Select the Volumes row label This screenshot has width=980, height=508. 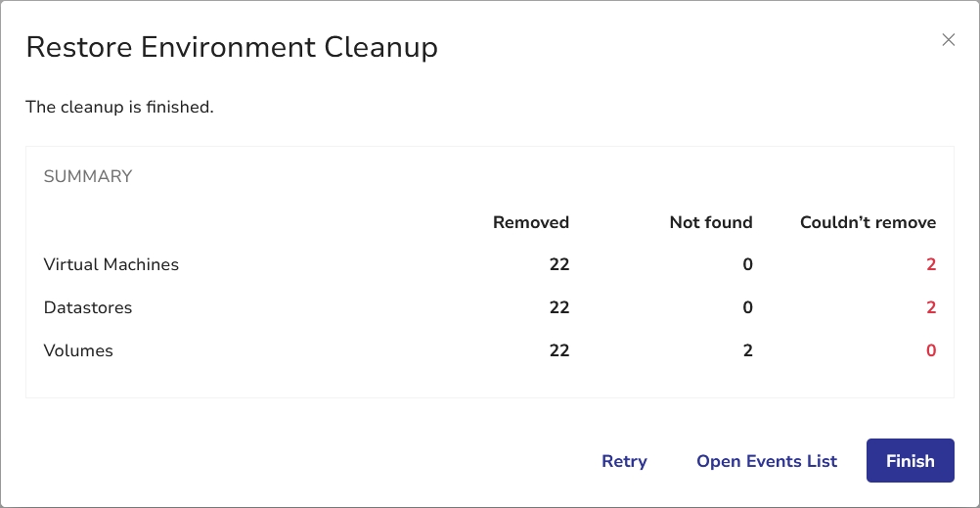tap(78, 350)
